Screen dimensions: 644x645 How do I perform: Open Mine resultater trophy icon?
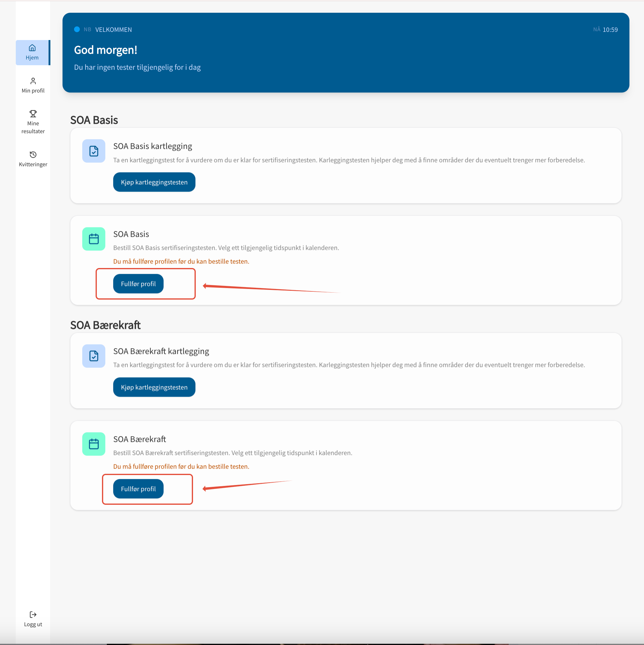pyautogui.click(x=33, y=114)
